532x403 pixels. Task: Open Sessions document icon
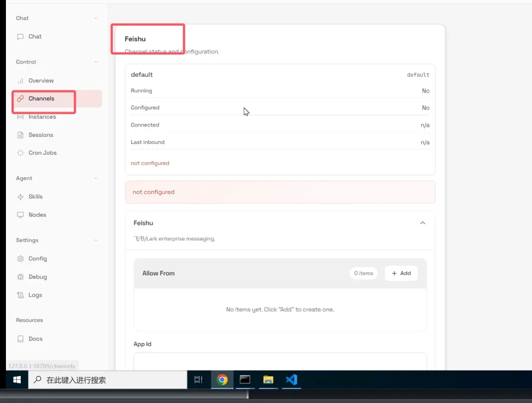coord(20,135)
